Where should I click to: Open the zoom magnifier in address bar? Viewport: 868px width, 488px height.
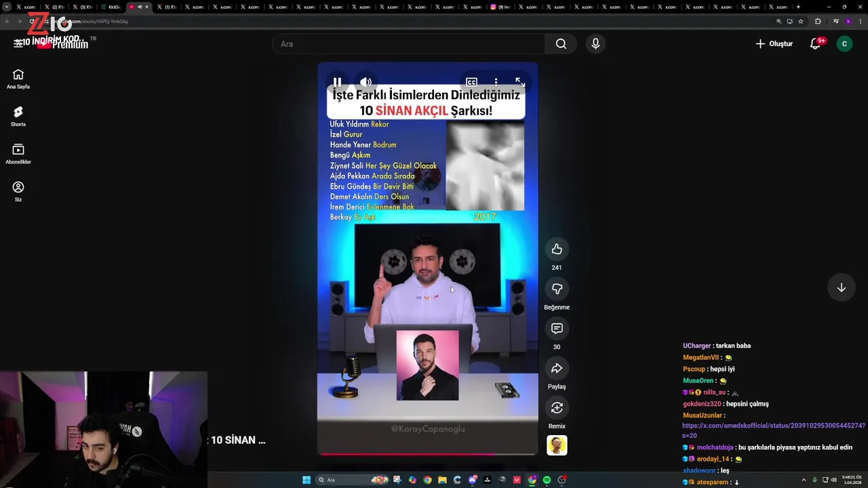tap(778, 21)
